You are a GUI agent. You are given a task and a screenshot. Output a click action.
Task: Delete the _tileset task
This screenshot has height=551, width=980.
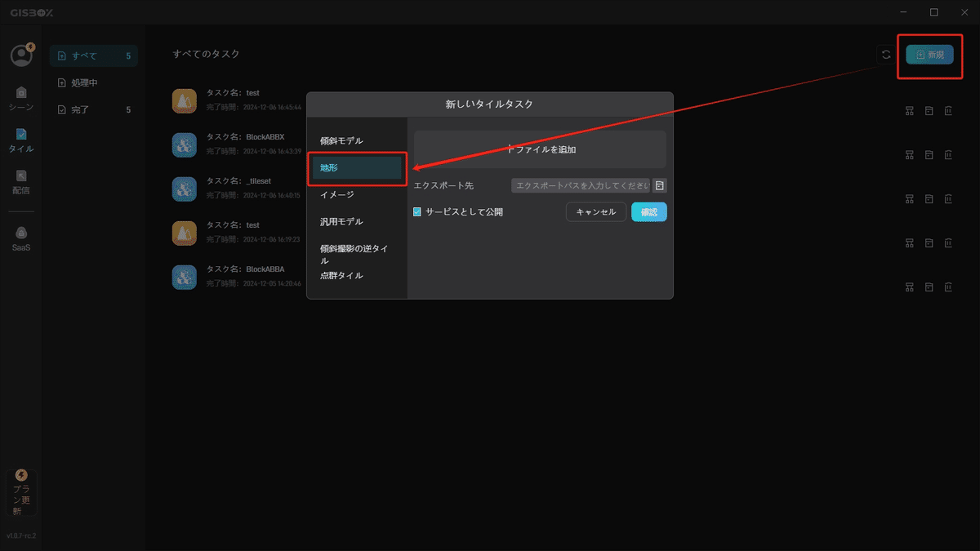pyautogui.click(x=948, y=199)
